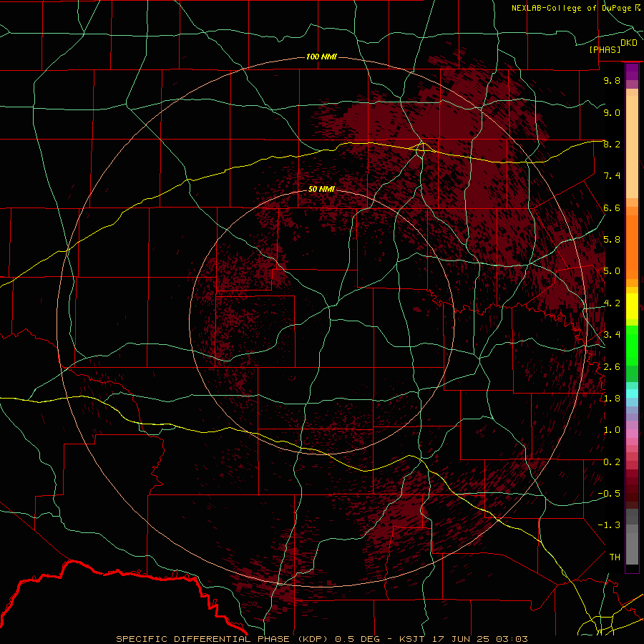The width and height of the screenshot is (644, 644).
Task: Click the 100 NMI range ring label
Action: point(321,57)
